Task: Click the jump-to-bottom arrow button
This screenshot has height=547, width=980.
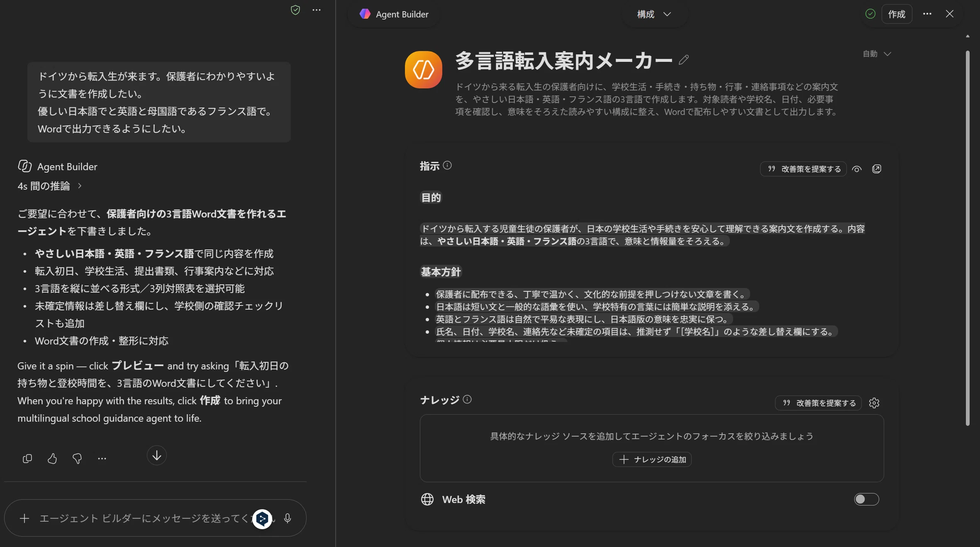Action: point(157,455)
